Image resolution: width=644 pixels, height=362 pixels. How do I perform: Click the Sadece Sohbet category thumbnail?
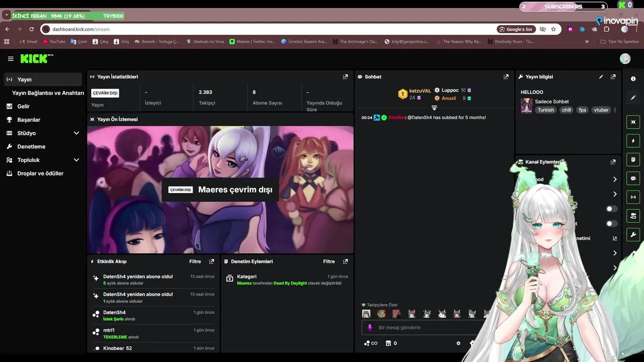526,106
